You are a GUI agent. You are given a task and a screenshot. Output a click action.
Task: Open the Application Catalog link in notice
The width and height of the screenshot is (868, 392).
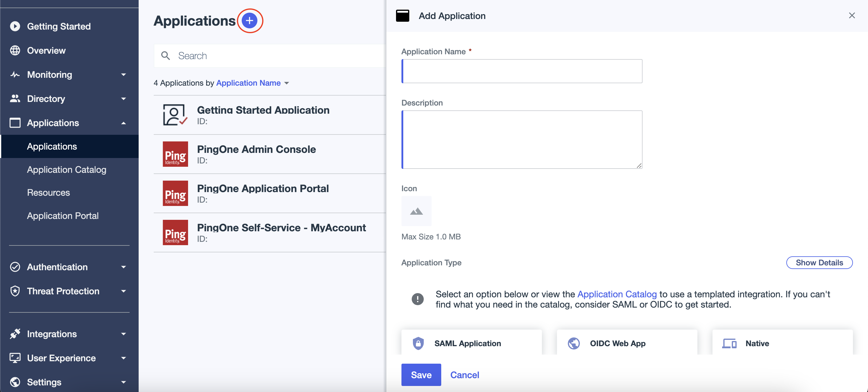click(x=616, y=294)
